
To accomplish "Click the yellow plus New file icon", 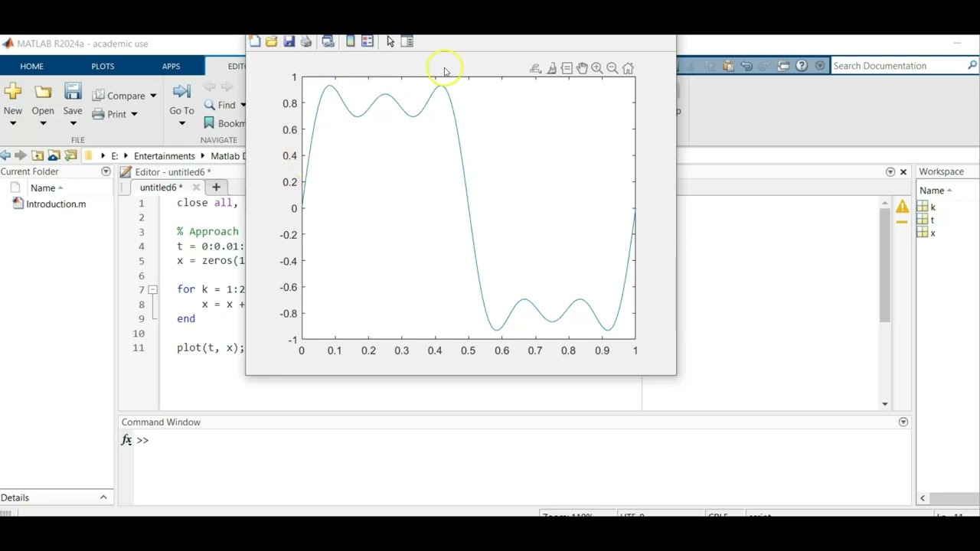I will pos(12,92).
